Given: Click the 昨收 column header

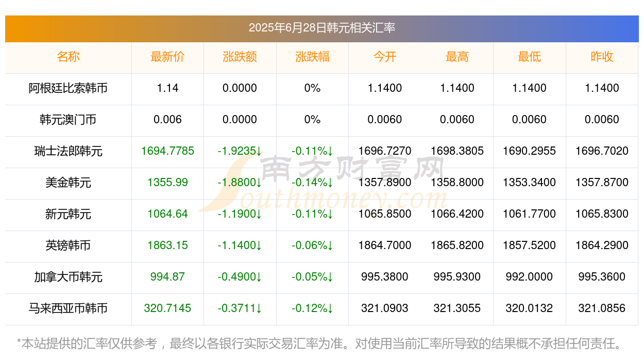Looking at the screenshot, I should 602,57.
